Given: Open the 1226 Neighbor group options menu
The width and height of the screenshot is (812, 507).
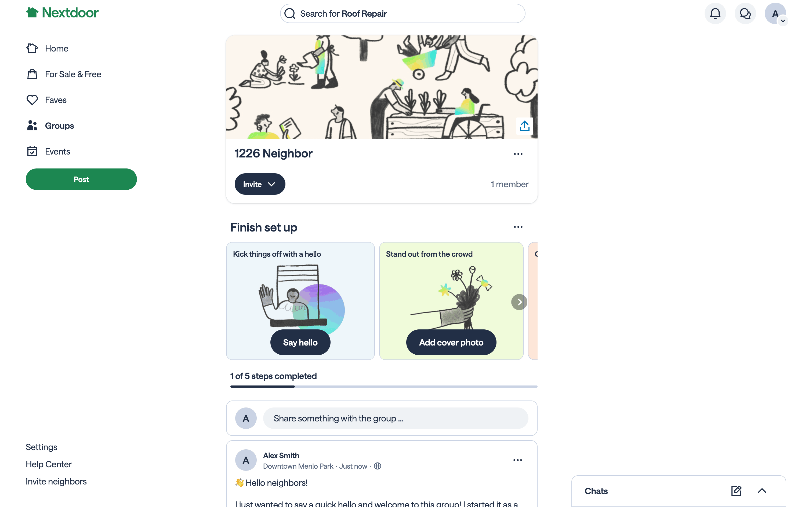Looking at the screenshot, I should coord(518,154).
